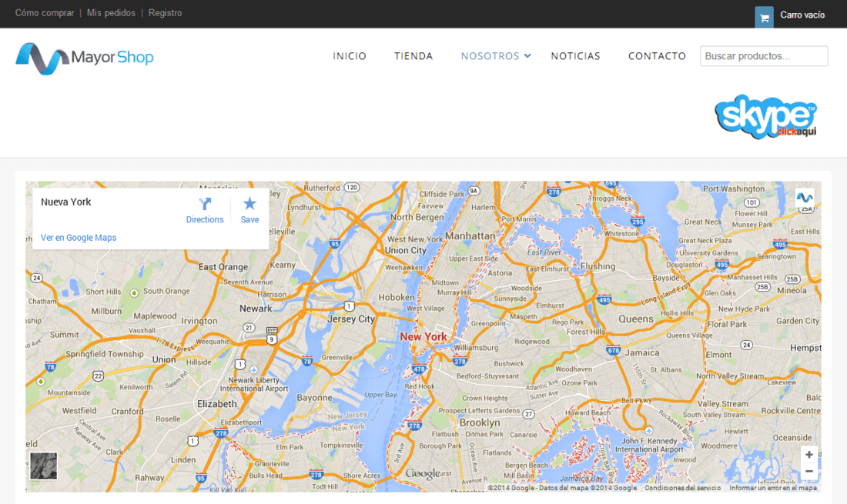This screenshot has height=504, width=847.
Task: Open the Skype click aquí badge
Action: (x=766, y=116)
